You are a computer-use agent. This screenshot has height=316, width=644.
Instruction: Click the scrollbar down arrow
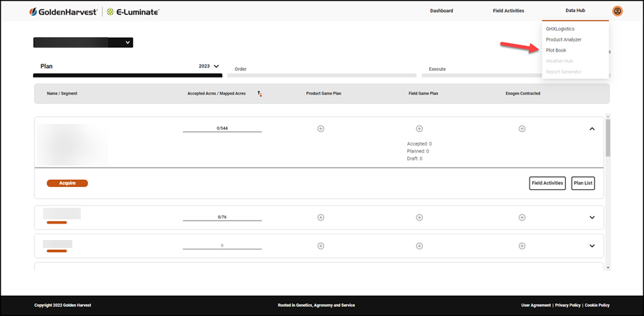tap(608, 267)
